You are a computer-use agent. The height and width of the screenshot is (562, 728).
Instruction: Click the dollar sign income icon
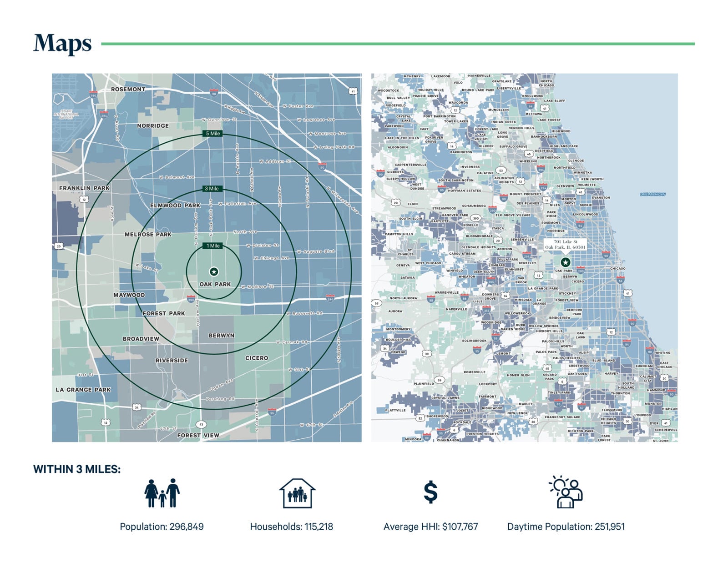pos(430,492)
